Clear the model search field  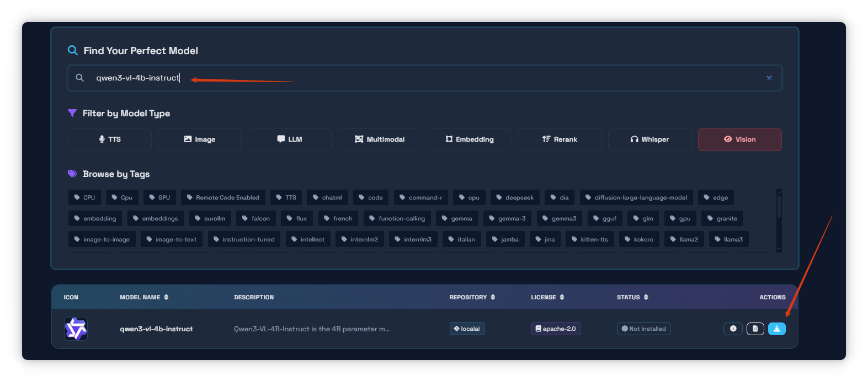point(769,78)
